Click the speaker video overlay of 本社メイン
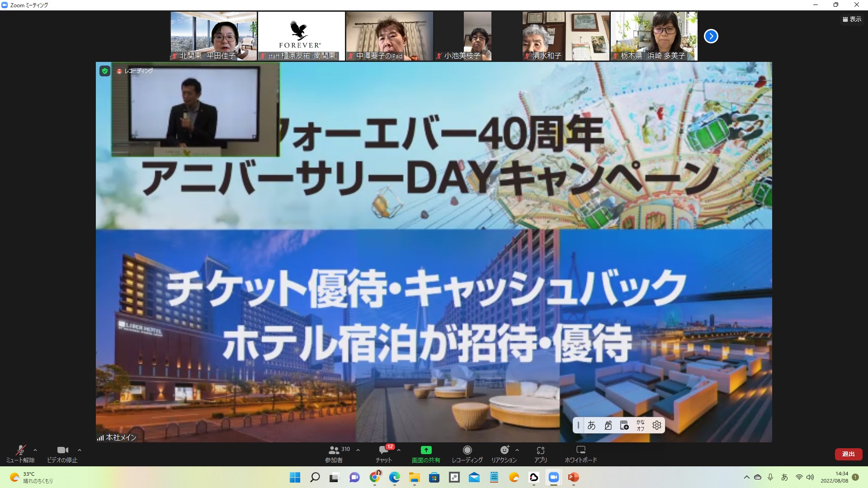This screenshot has height=488, width=868. click(x=195, y=110)
